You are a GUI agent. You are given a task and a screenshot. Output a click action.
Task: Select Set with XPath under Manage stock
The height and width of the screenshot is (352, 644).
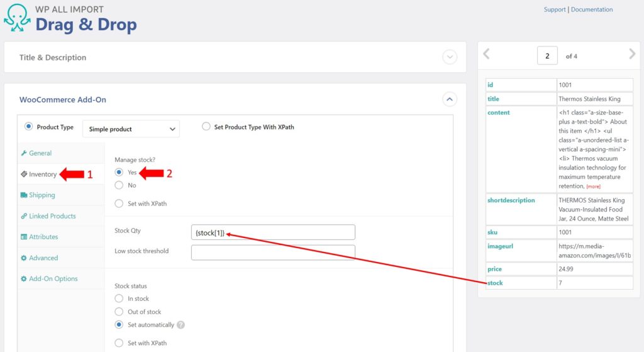[119, 203]
